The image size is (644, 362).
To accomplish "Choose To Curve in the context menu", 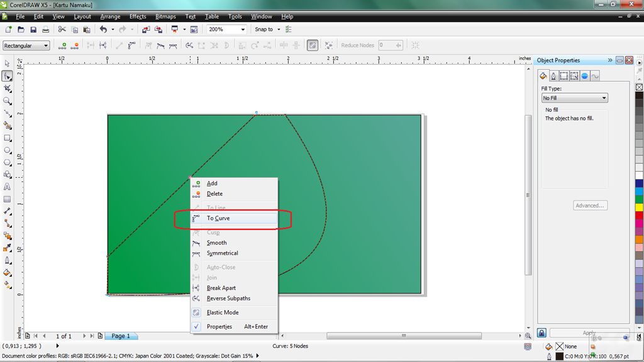I will [x=234, y=218].
